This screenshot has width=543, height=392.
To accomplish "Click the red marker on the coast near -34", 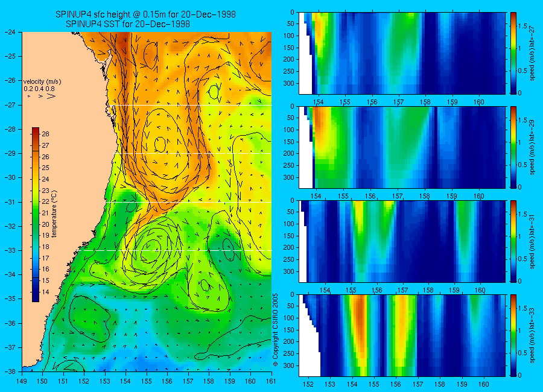I will tap(71, 270).
